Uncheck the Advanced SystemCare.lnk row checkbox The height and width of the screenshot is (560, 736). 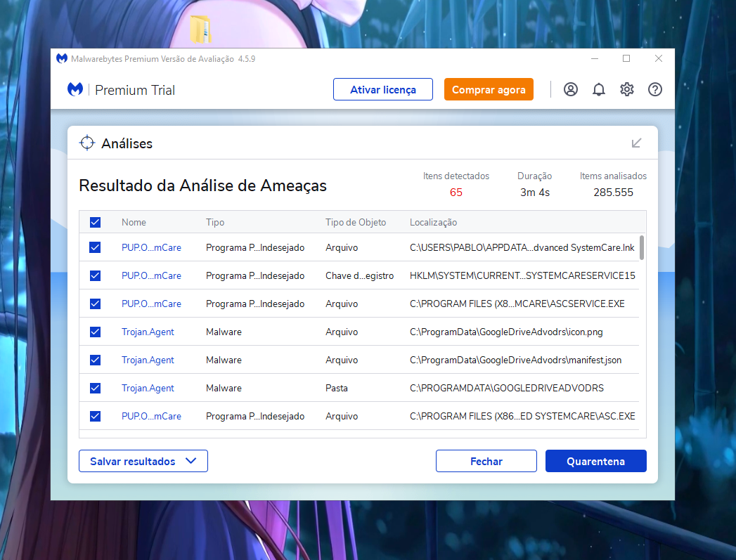tap(95, 247)
